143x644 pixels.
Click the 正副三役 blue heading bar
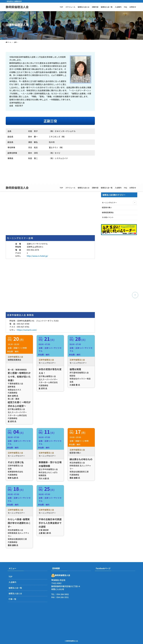tap(50, 121)
